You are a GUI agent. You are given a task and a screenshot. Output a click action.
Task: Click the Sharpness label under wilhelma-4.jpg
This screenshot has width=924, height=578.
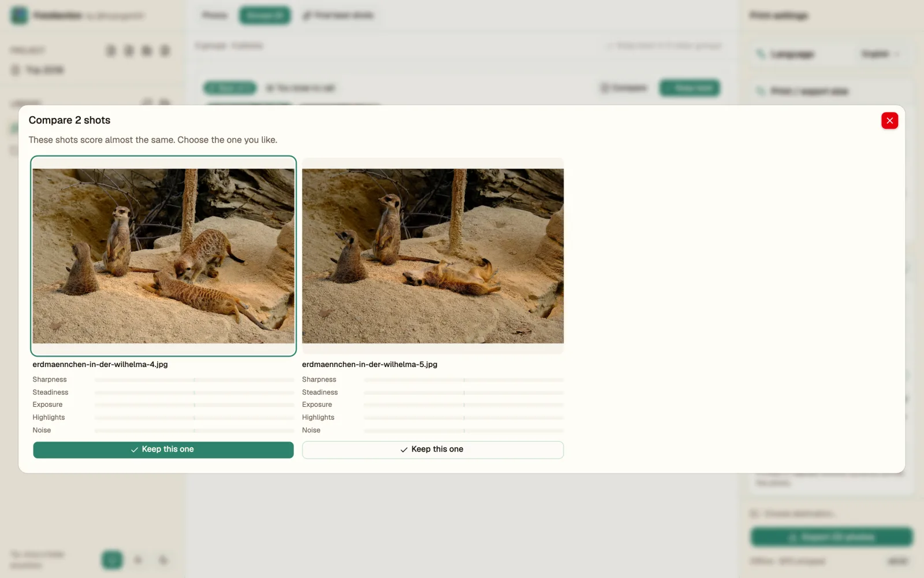[50, 380]
